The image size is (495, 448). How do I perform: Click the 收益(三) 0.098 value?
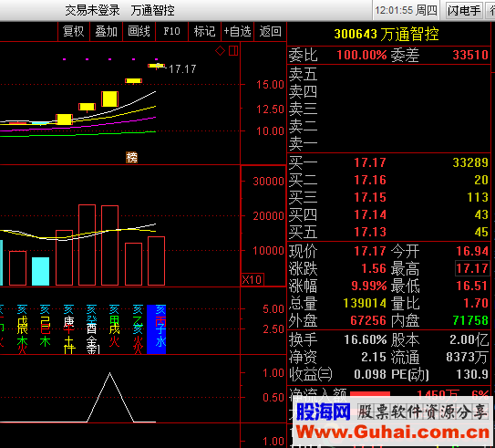click(x=370, y=375)
